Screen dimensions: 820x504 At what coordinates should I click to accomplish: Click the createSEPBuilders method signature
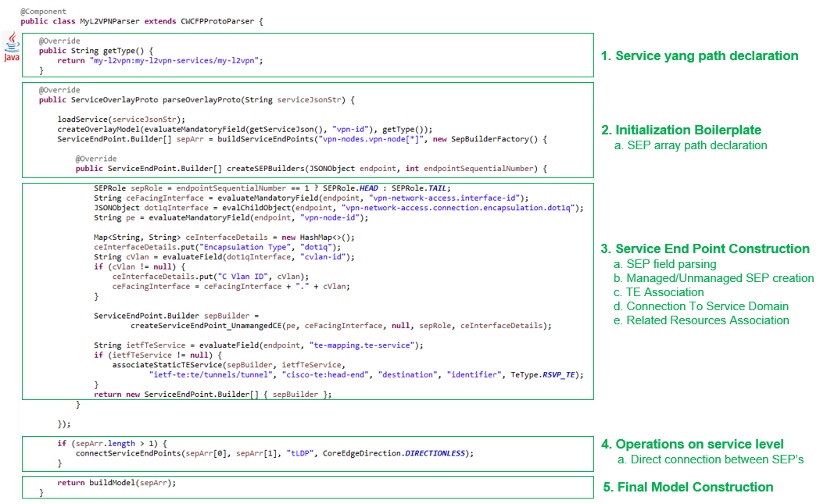pyautogui.click(x=311, y=168)
